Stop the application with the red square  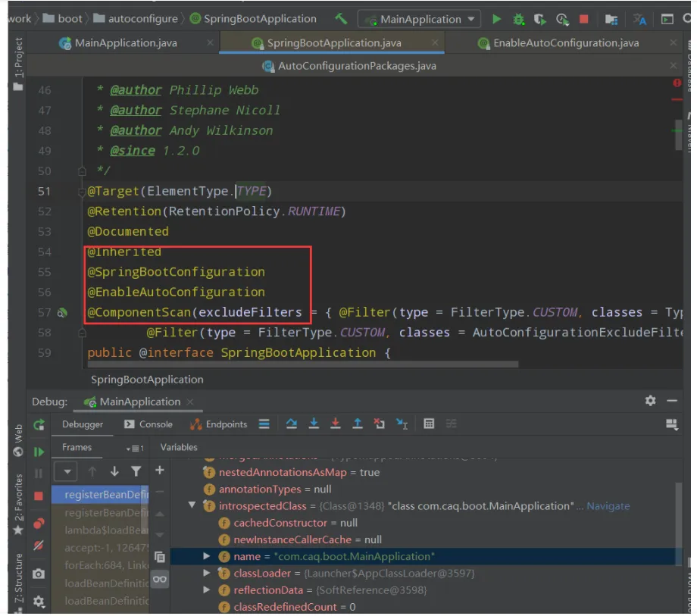click(583, 19)
